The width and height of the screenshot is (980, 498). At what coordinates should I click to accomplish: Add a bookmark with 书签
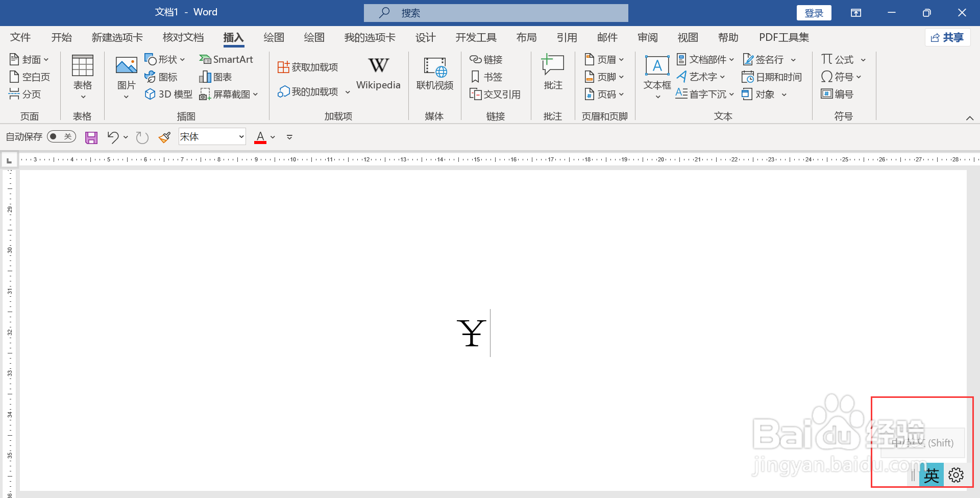[x=486, y=77]
